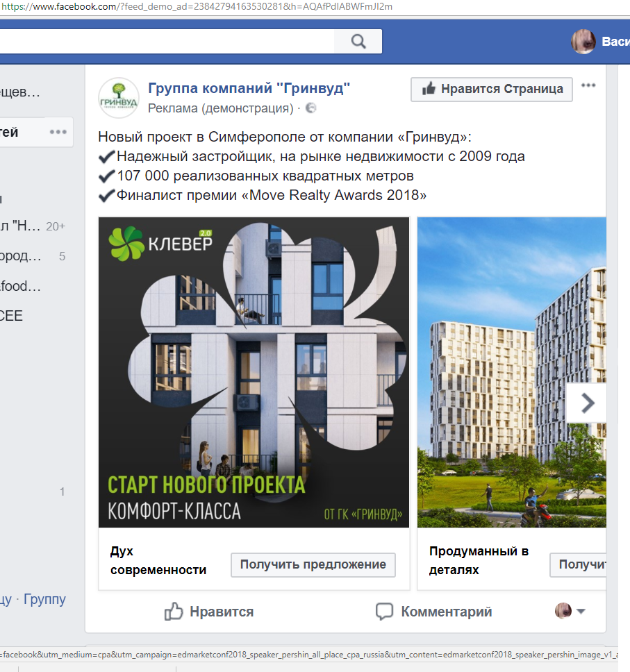Click the Дух современности card title

point(158,560)
